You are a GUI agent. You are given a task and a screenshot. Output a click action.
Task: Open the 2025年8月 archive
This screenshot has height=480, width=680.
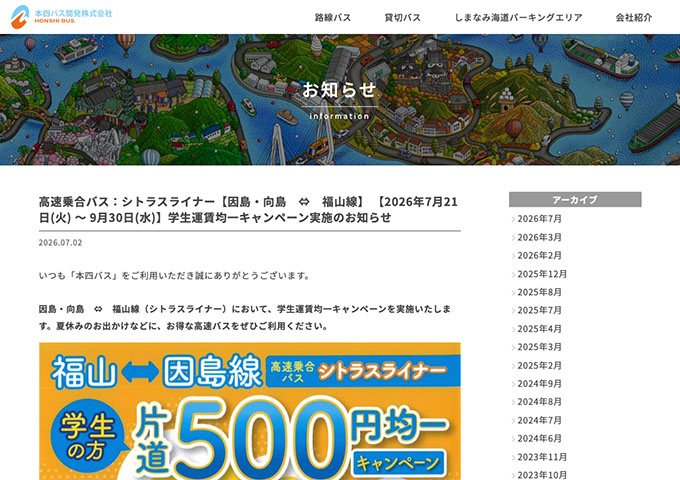pos(539,292)
